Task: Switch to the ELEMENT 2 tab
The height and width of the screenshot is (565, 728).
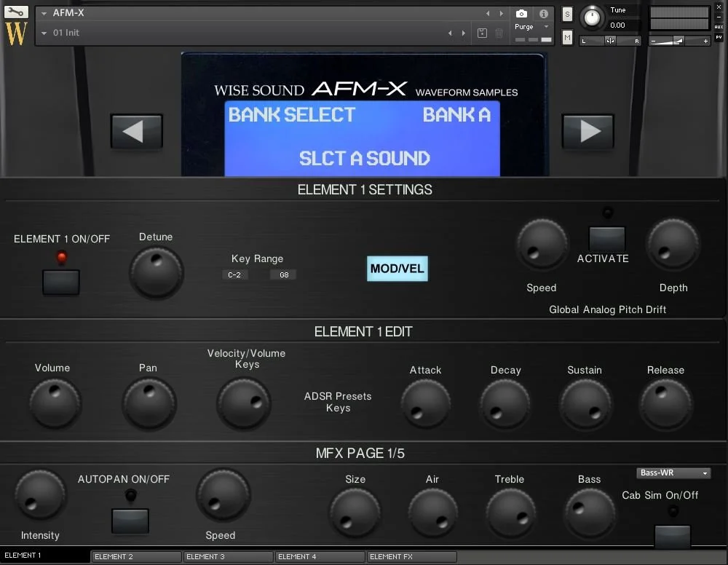Action: [137, 556]
